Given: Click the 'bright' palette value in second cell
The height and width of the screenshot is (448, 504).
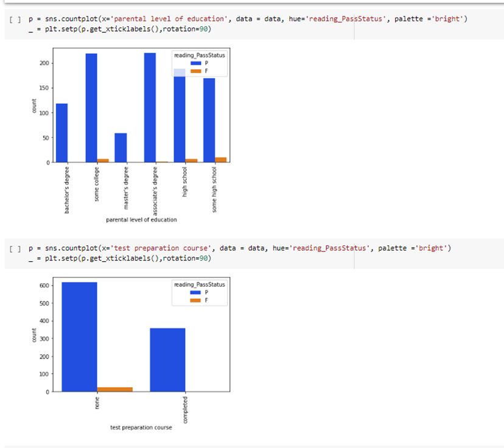Looking at the screenshot, I should [431, 248].
